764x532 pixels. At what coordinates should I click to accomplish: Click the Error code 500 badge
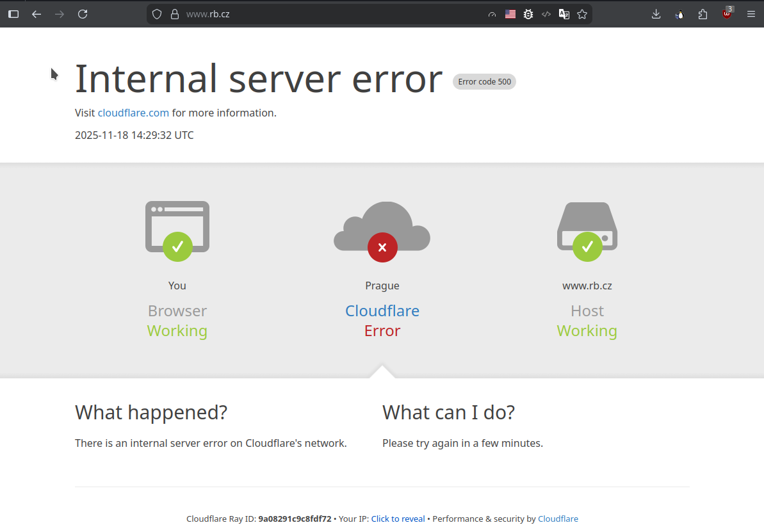[x=484, y=82]
